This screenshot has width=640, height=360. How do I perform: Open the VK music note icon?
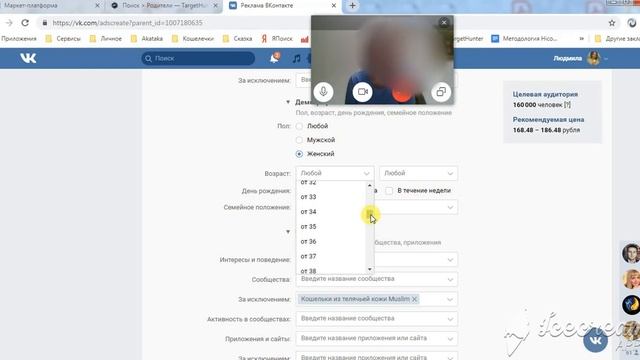(297, 58)
